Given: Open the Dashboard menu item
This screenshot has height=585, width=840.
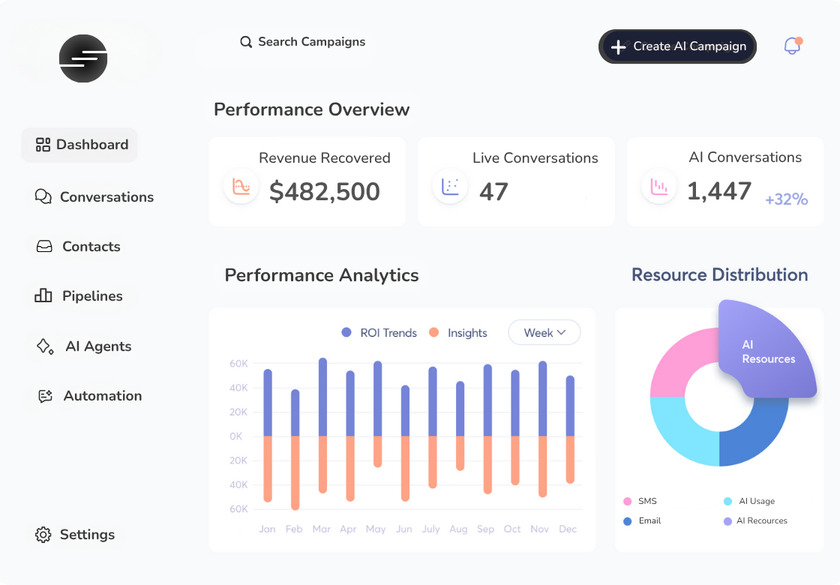Looking at the screenshot, I should [x=79, y=145].
